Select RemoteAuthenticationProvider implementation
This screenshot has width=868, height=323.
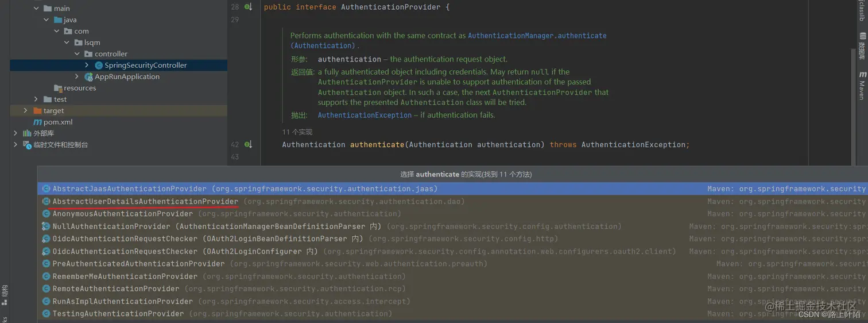tap(453, 289)
